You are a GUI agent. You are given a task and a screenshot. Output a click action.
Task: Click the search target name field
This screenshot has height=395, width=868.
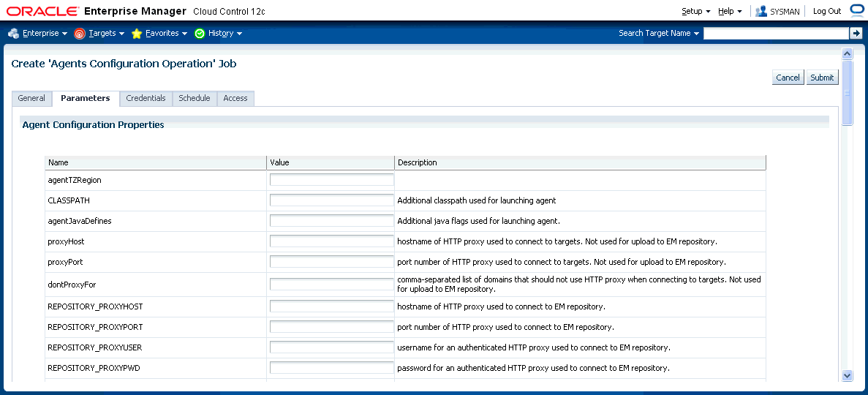776,33
